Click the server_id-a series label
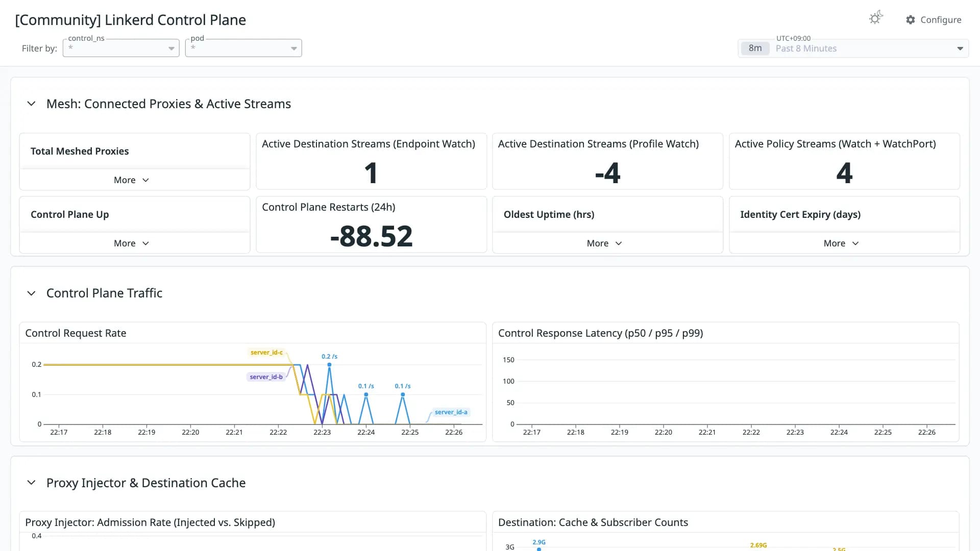 tap(451, 412)
